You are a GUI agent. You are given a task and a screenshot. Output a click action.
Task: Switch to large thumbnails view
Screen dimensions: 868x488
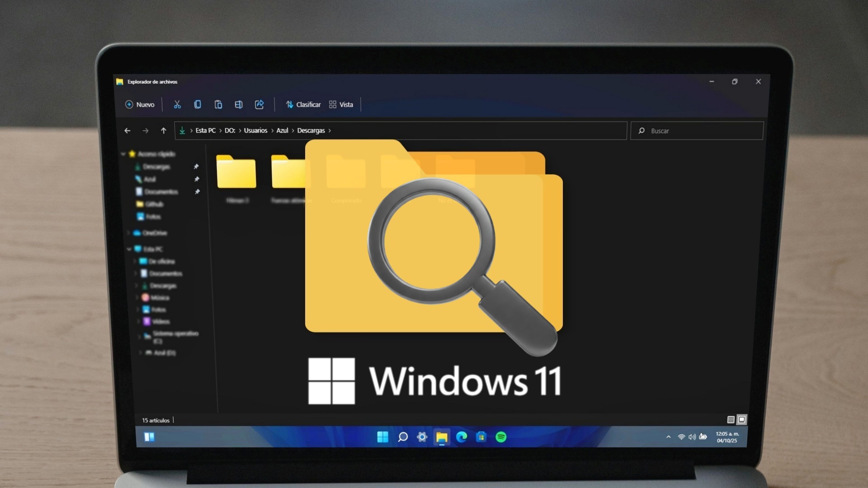(742, 420)
